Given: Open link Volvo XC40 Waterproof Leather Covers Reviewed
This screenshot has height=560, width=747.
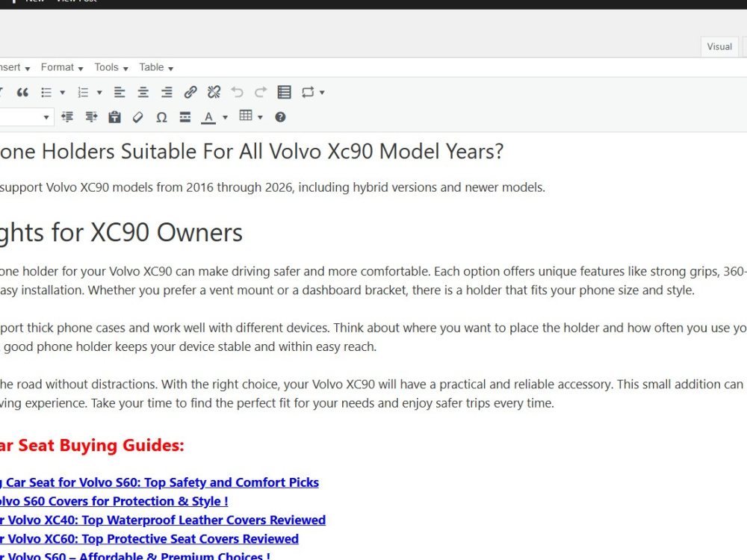Looking at the screenshot, I should (162, 520).
